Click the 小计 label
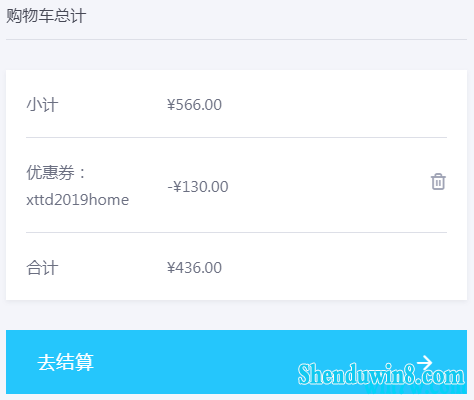 pos(42,105)
